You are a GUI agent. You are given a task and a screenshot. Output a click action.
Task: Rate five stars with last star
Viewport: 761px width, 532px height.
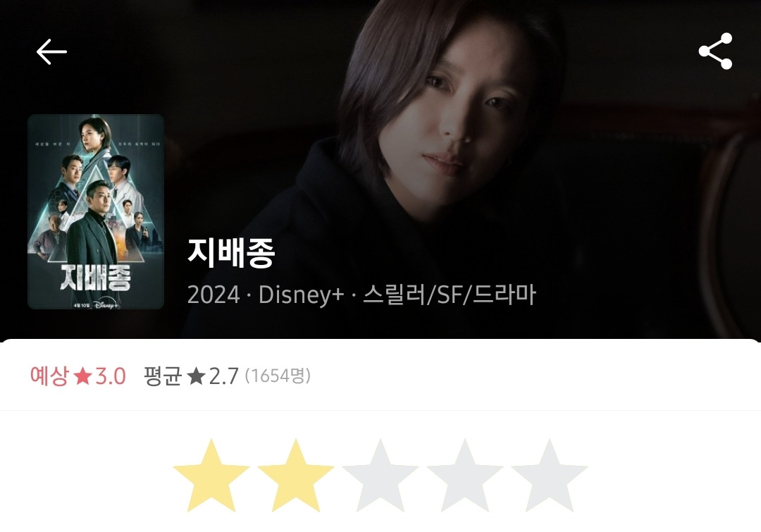point(549,476)
